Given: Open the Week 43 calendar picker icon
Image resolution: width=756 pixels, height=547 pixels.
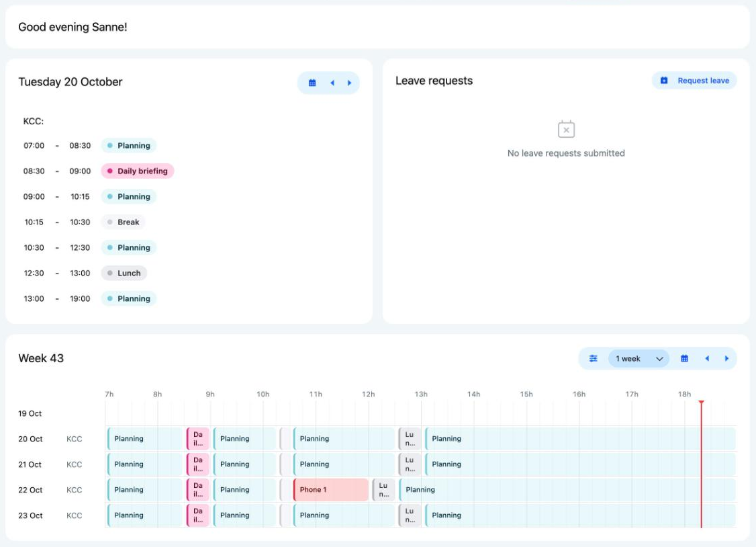Looking at the screenshot, I should (x=684, y=358).
